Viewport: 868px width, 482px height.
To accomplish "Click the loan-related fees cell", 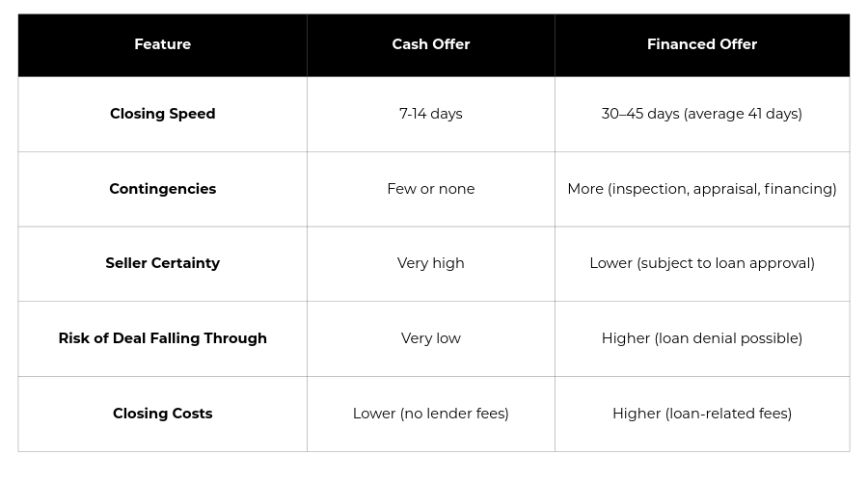I will 701,414.
